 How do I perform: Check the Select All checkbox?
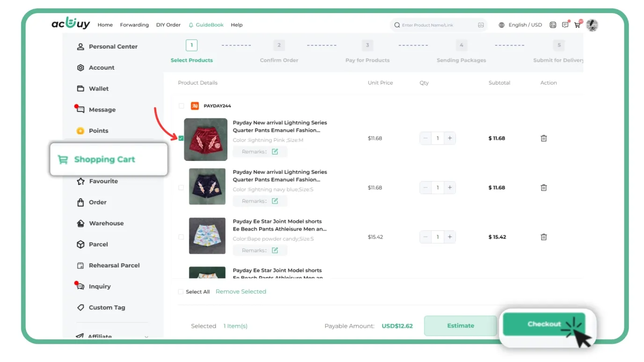181,292
